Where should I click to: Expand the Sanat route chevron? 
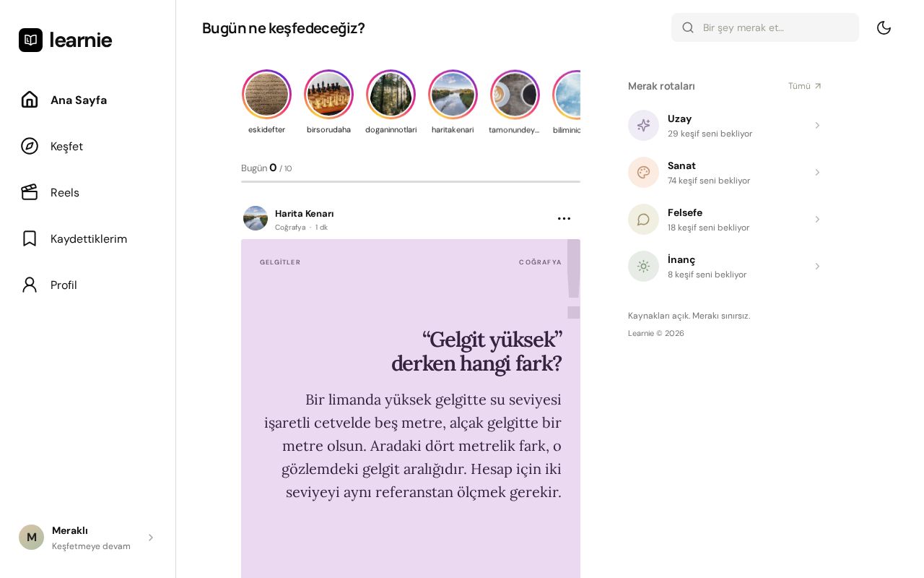pos(817,173)
